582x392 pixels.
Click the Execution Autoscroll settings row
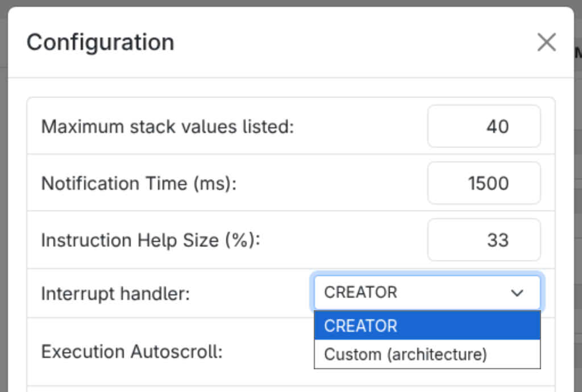(171, 352)
